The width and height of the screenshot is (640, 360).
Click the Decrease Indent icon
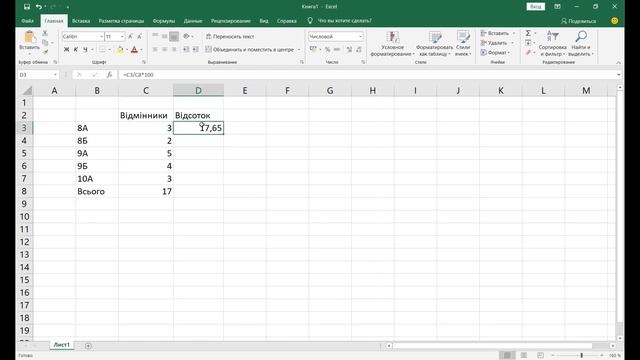pyautogui.click(x=186, y=49)
